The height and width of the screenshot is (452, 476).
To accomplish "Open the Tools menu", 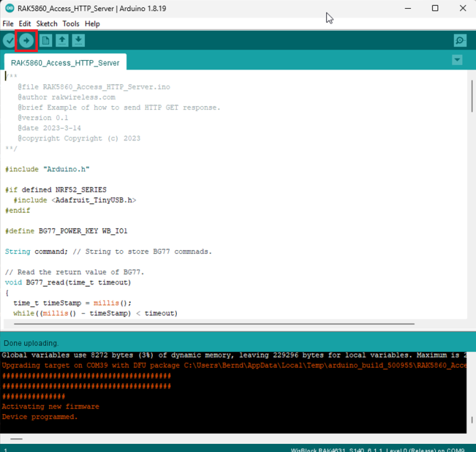I will click(71, 24).
